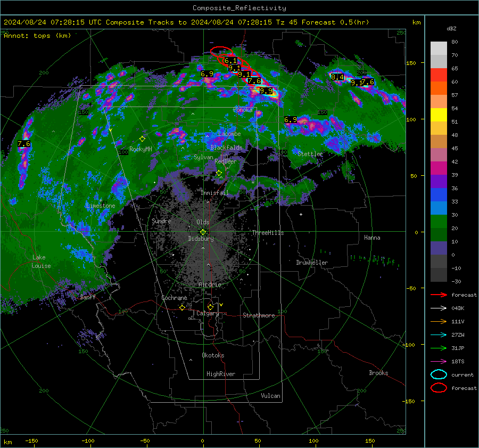Viewport: 479px width, 448px height.
Task: Click the Lake Louise label
Action: pyautogui.click(x=42, y=262)
